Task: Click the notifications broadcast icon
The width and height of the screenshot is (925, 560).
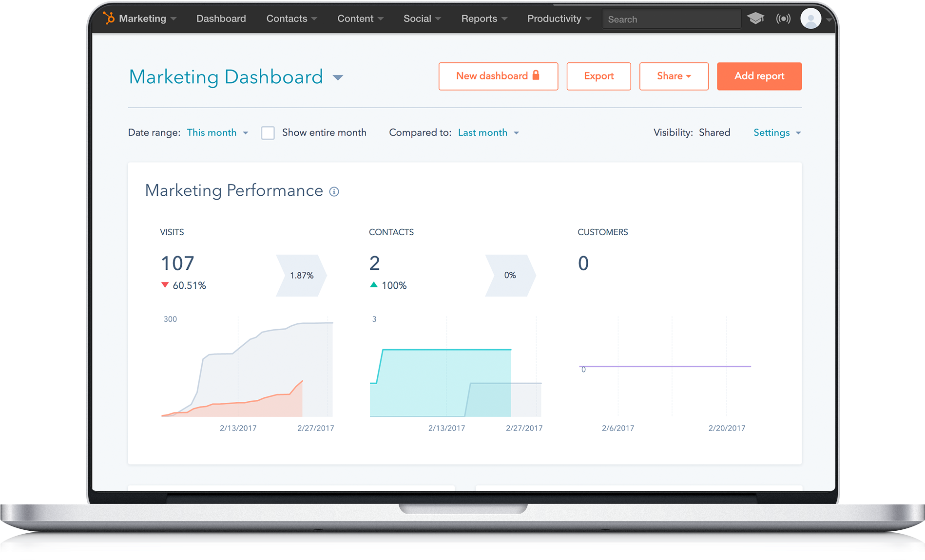Action: (783, 19)
